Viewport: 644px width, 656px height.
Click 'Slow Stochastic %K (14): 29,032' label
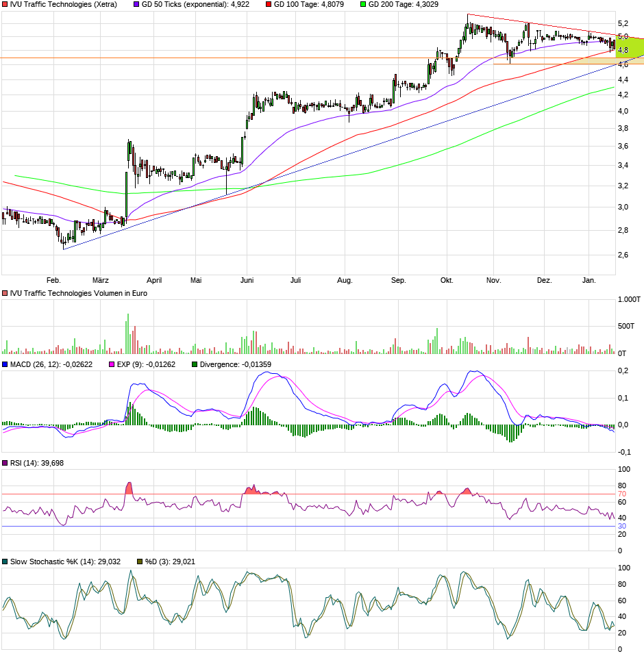(x=65, y=562)
